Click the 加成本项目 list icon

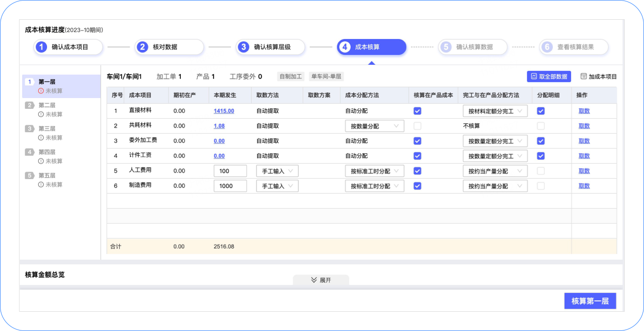point(584,77)
